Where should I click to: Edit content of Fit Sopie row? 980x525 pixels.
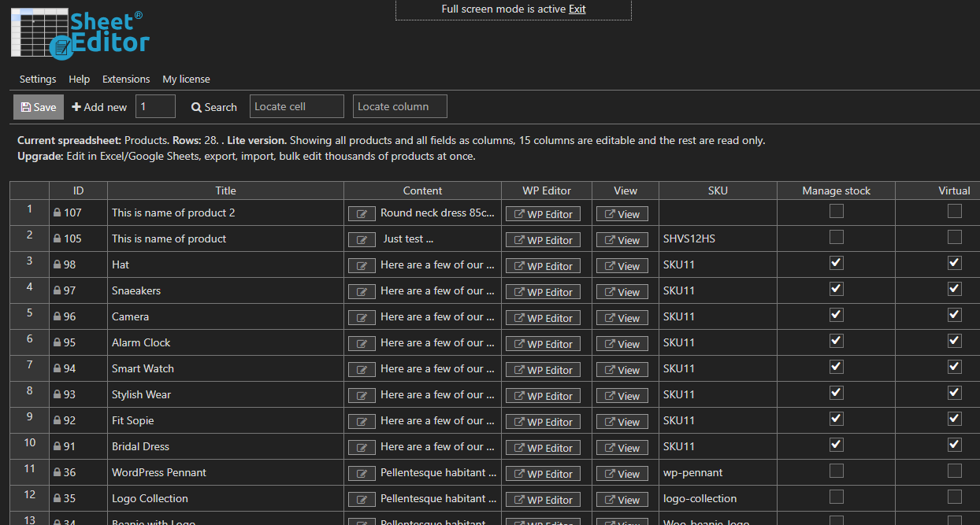tap(362, 422)
